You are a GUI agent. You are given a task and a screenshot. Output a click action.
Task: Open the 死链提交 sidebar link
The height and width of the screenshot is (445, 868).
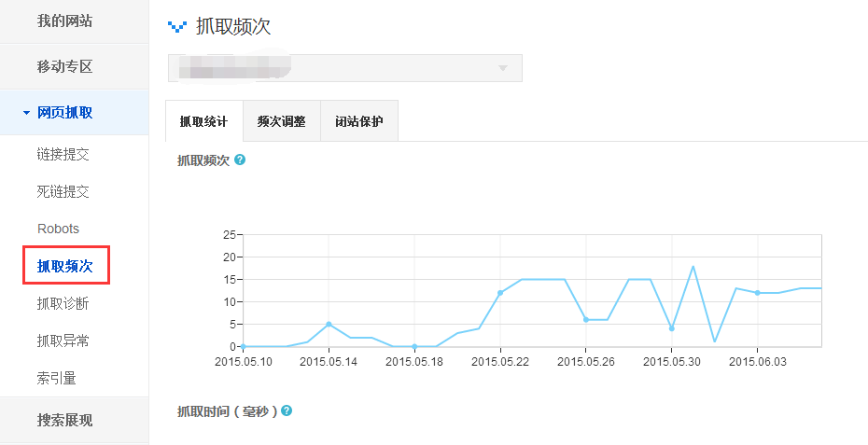coord(63,191)
